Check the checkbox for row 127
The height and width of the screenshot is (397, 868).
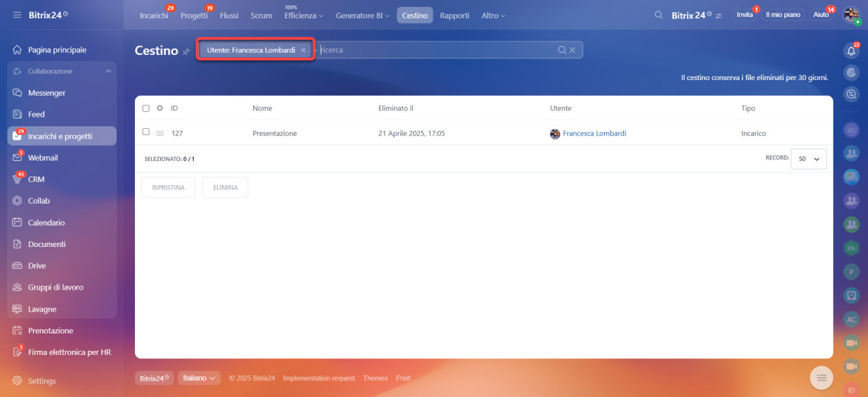coord(146,132)
